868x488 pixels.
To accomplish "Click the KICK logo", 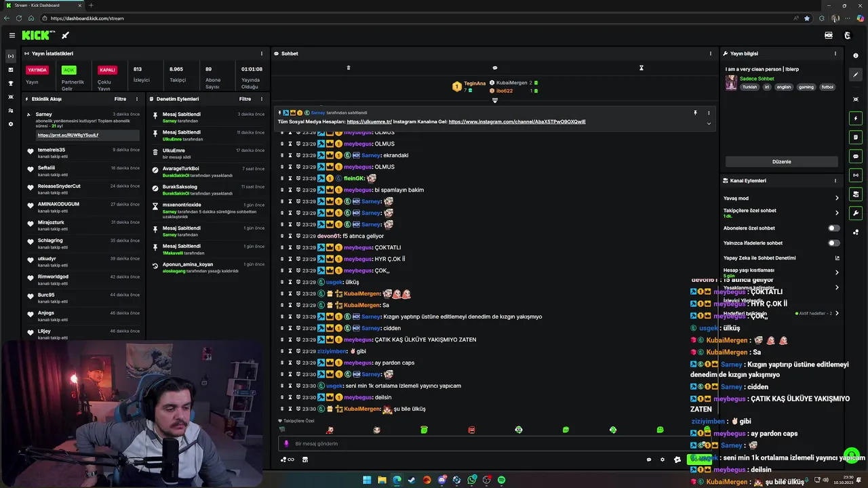I will 37,35.
